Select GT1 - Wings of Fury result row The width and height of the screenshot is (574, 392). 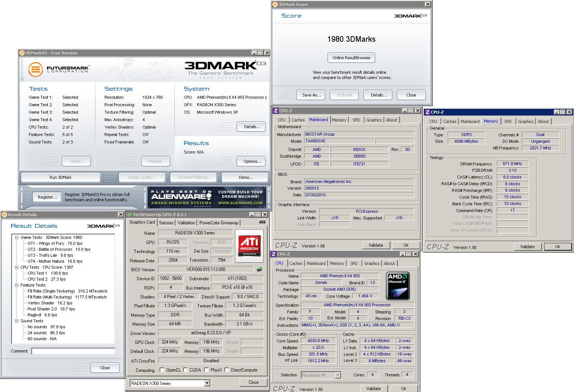point(55,243)
